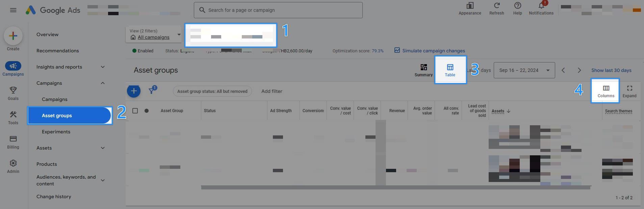Expand the table to full screen
644x209 pixels.
[629, 91]
